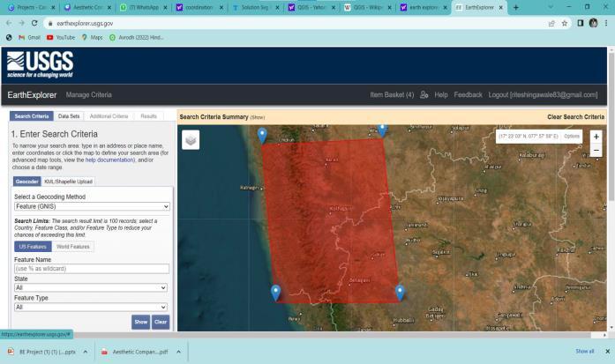
Task: Open the Additional Criteria tab
Action: pos(109,116)
